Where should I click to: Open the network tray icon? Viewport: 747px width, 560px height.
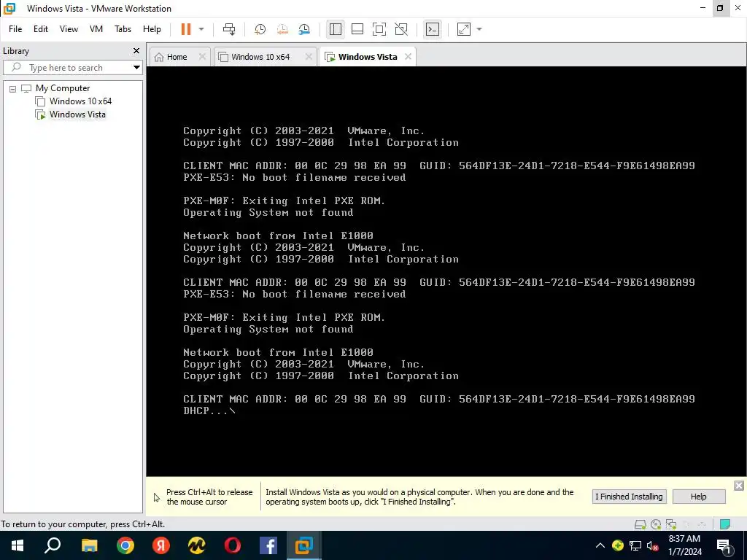(x=635, y=545)
